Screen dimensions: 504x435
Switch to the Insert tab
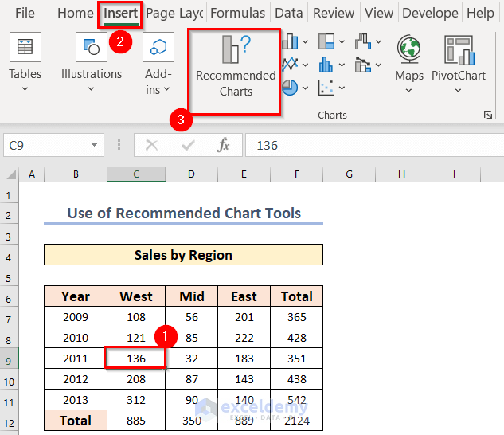tap(120, 14)
